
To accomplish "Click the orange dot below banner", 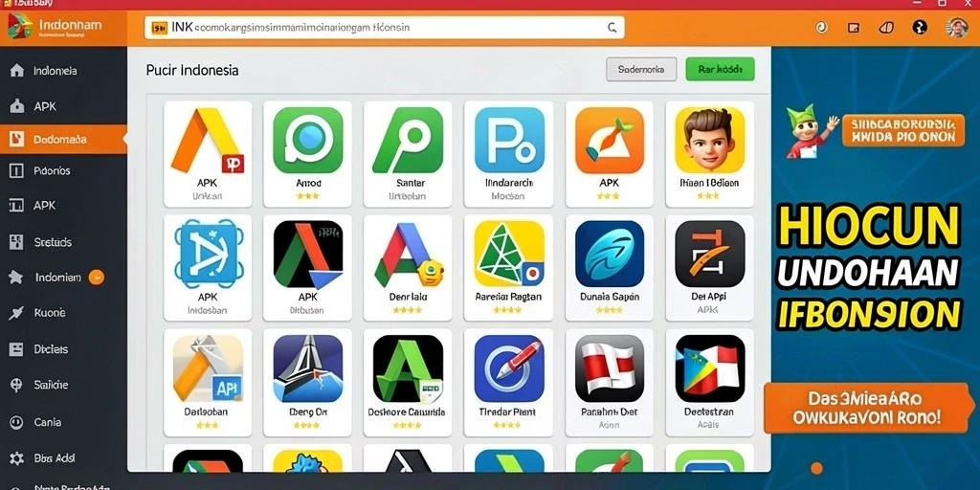I will pyautogui.click(x=816, y=468).
